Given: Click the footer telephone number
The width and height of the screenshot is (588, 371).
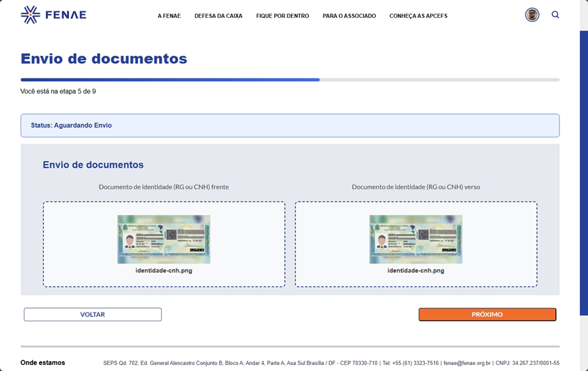Looking at the screenshot, I should click(x=415, y=363).
